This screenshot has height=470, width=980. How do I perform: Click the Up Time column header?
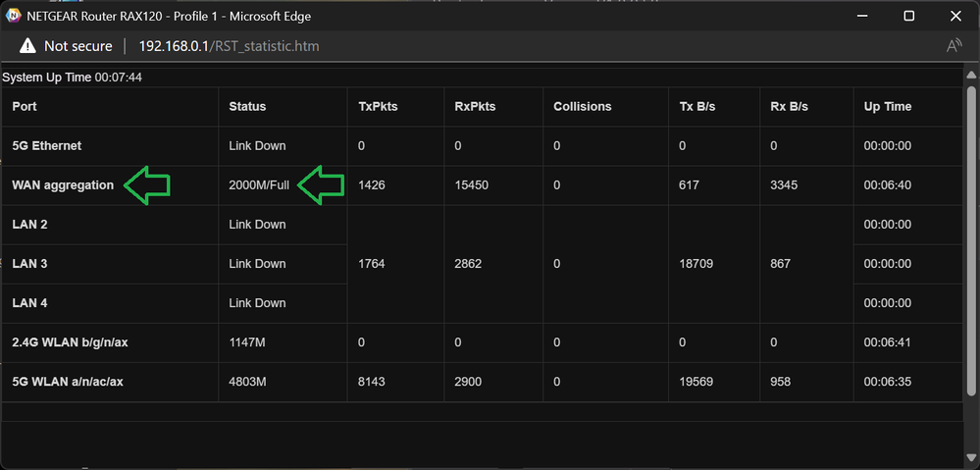887,106
